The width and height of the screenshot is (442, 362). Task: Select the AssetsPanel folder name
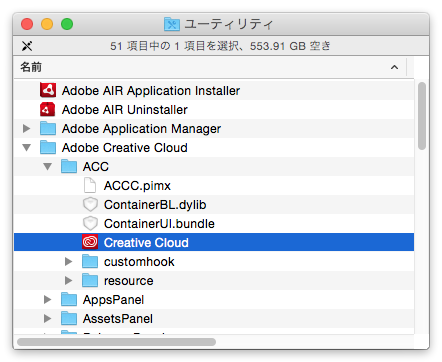[x=118, y=319]
